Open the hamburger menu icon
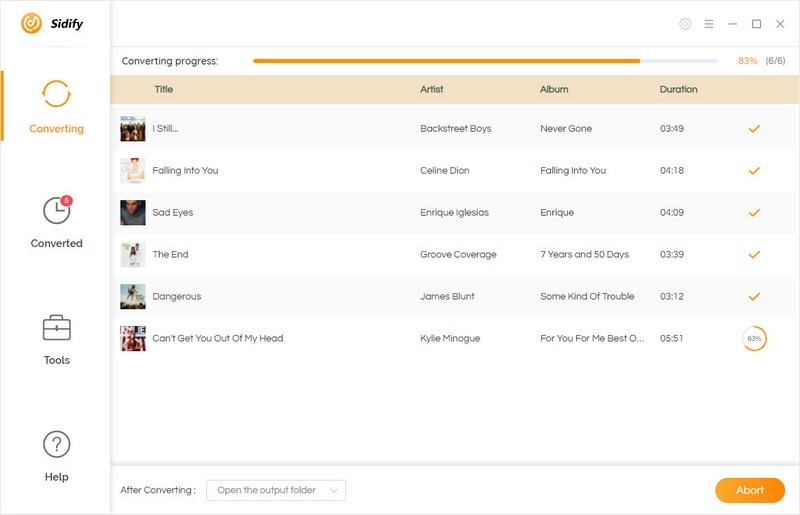The width and height of the screenshot is (800, 515). coord(709,24)
